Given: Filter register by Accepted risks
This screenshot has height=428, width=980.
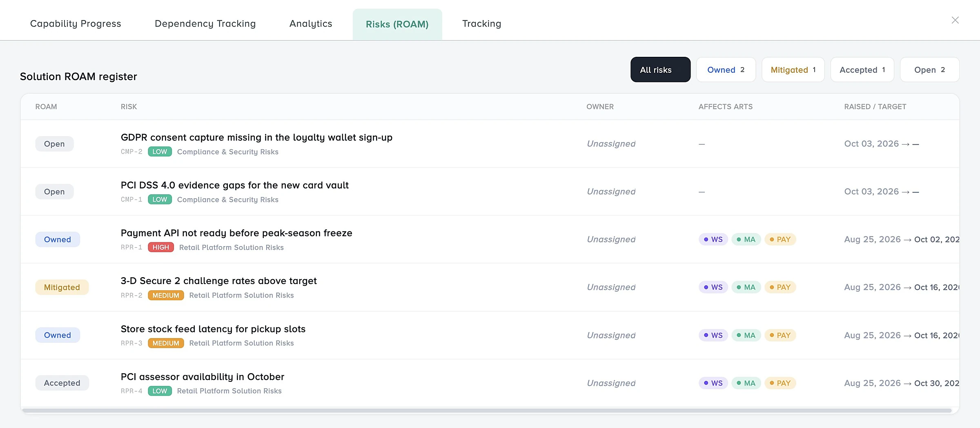Looking at the screenshot, I should (x=862, y=70).
